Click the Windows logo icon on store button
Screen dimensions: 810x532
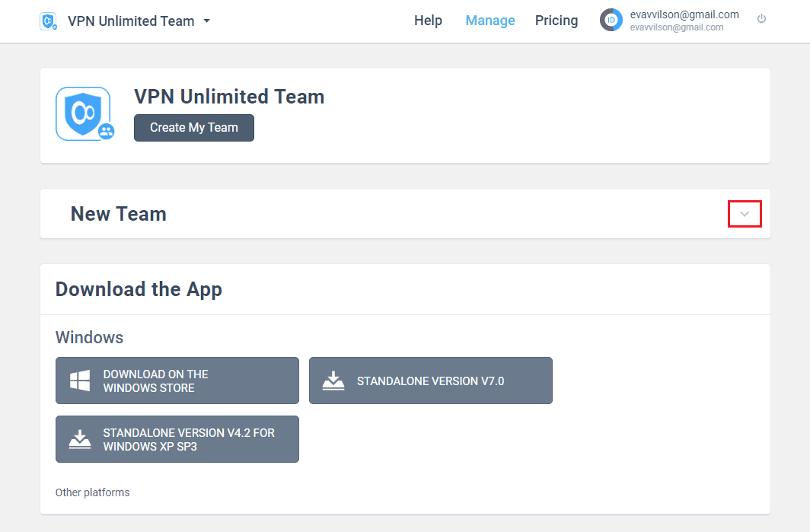click(x=80, y=381)
